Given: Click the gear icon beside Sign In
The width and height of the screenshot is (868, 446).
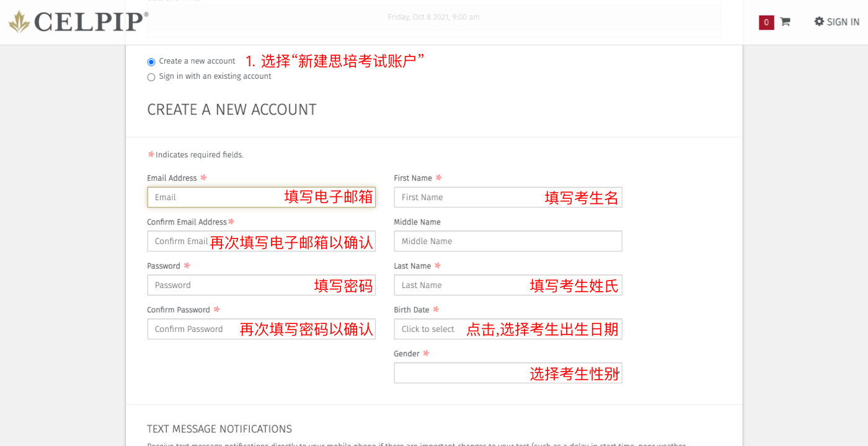Looking at the screenshot, I should pyautogui.click(x=819, y=22).
